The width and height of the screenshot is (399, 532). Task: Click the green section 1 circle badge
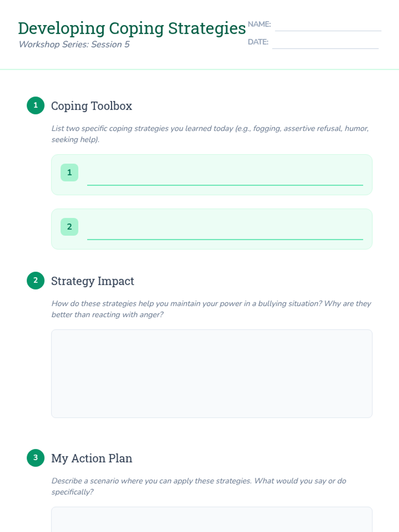click(x=36, y=105)
